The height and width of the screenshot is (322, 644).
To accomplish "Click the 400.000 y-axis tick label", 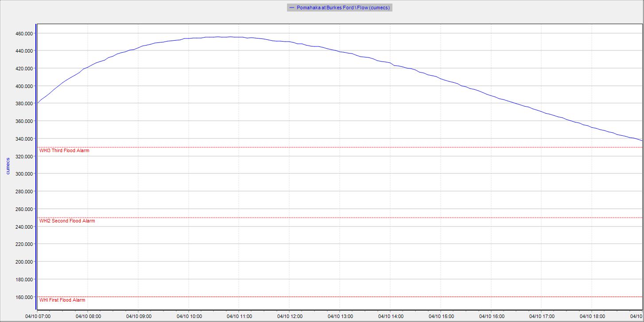I will pyautogui.click(x=24, y=86).
